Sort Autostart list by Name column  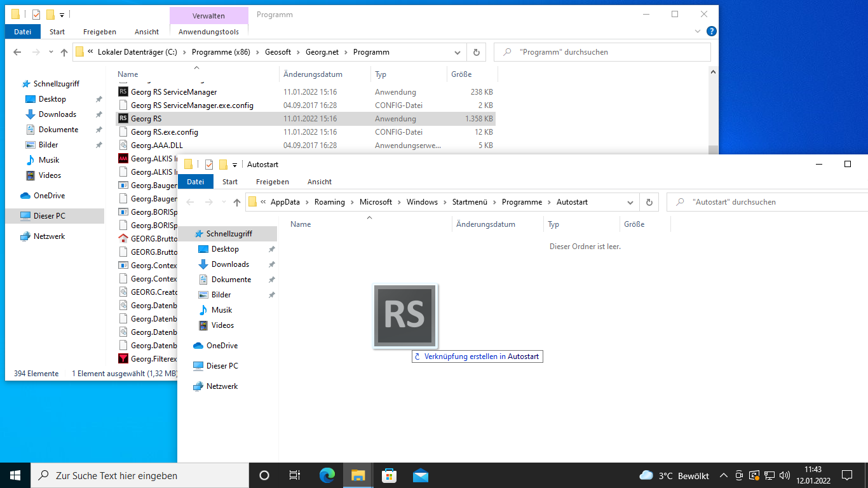367,224
